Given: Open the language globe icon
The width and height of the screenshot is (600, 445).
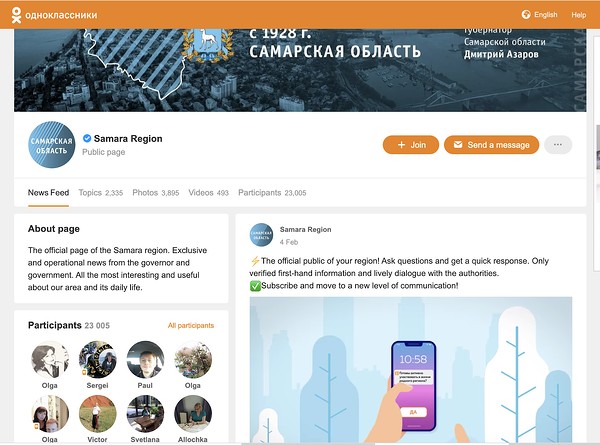Looking at the screenshot, I should pyautogui.click(x=526, y=15).
